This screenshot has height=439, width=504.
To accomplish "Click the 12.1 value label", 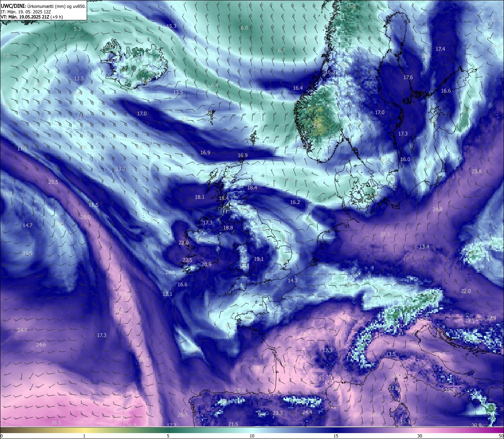I will pyautogui.click(x=167, y=294).
